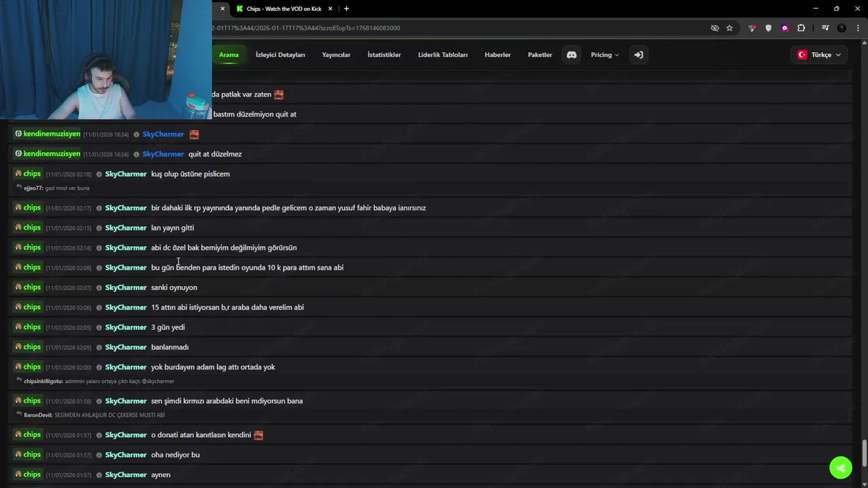Switch to the 'Chips - Watch the VOD on Kick' tab
The image size is (868, 488).
click(x=283, y=9)
